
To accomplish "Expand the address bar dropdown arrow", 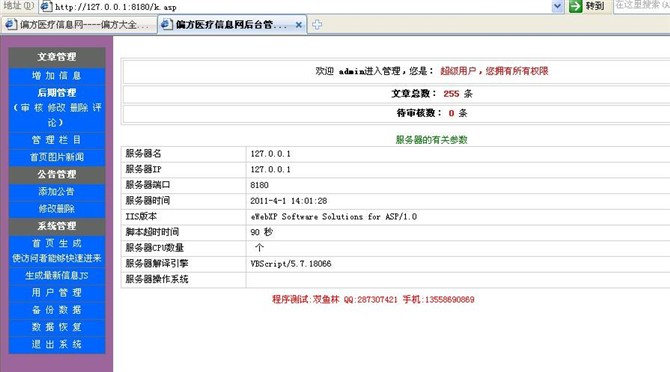I will (557, 6).
